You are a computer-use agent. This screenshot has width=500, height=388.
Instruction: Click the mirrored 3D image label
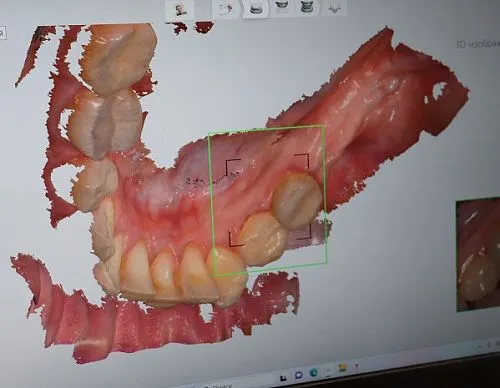(478, 44)
